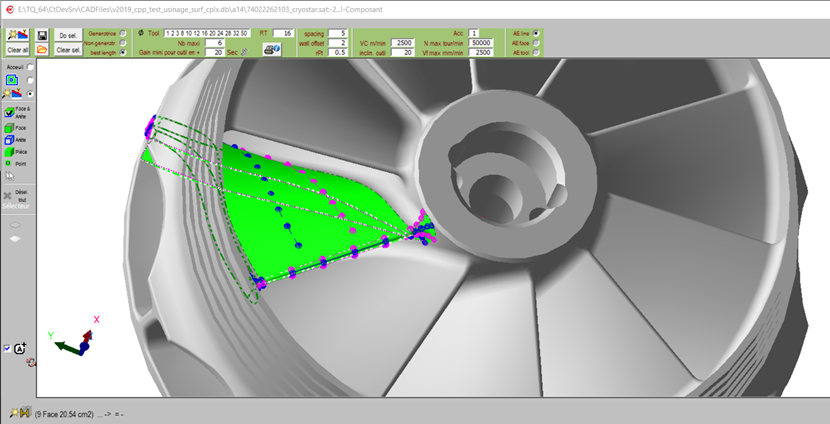Viewport: 830px width, 424px height.
Task: Click the upper grey diamond icon in sidebar
Action: (x=15, y=225)
